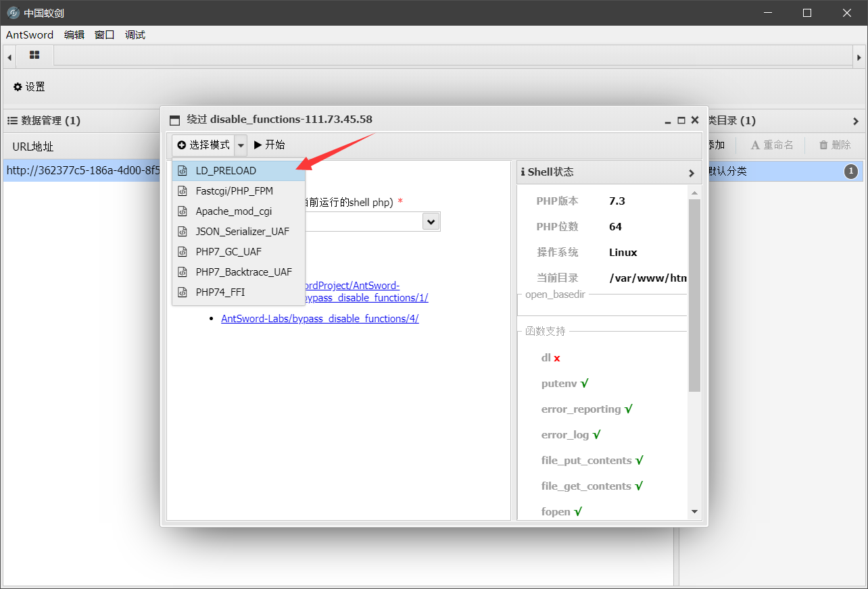Click 开始 to start the bypass
This screenshot has height=589, width=868.
pos(270,145)
